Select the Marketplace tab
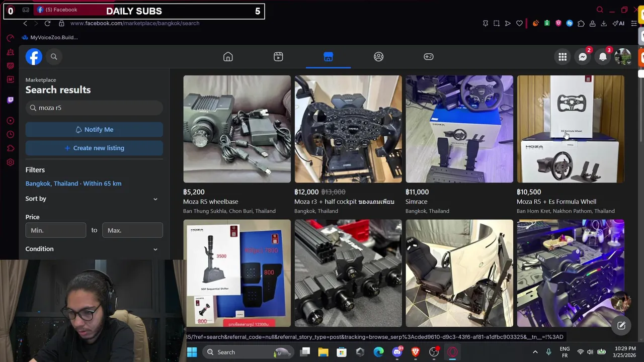Image resolution: width=644 pixels, height=362 pixels. pos(328,57)
